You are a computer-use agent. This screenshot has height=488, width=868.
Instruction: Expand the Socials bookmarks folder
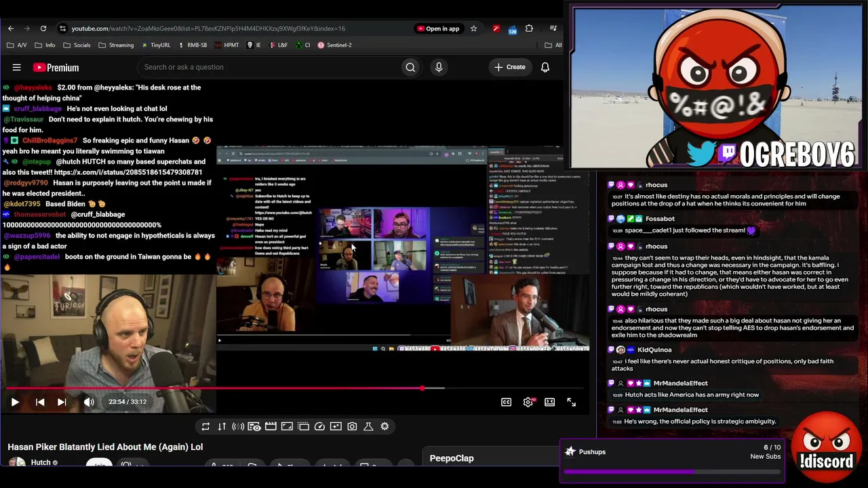pyautogui.click(x=77, y=45)
